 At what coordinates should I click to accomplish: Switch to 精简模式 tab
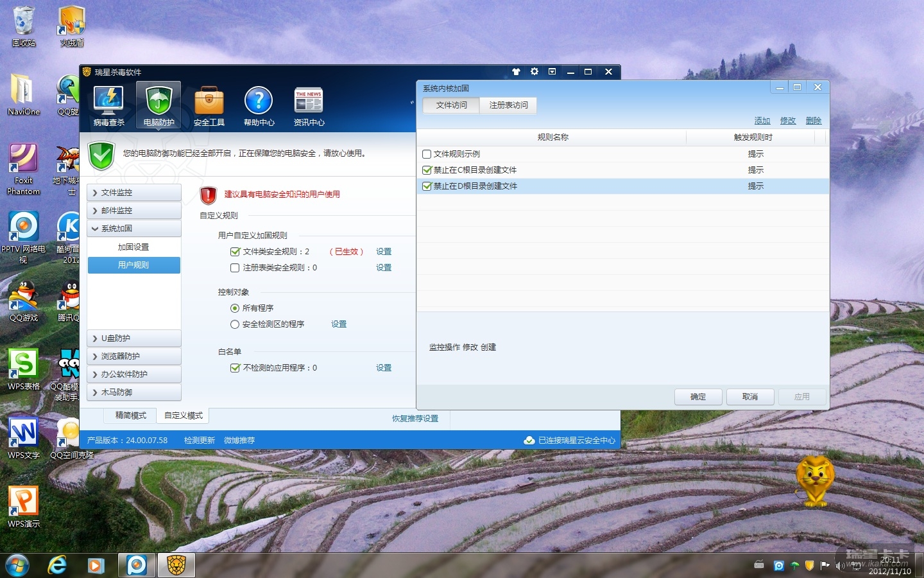pos(131,416)
